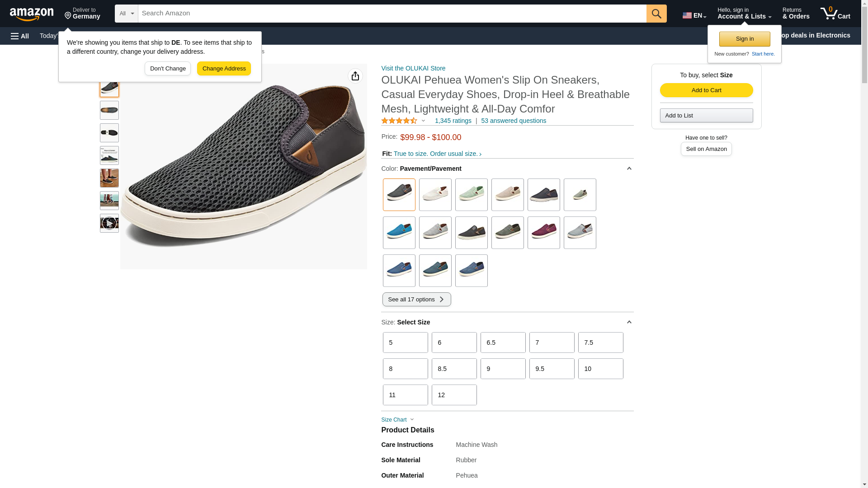Click the Add to Cart button
Screen dimensions: 868x488
point(706,90)
